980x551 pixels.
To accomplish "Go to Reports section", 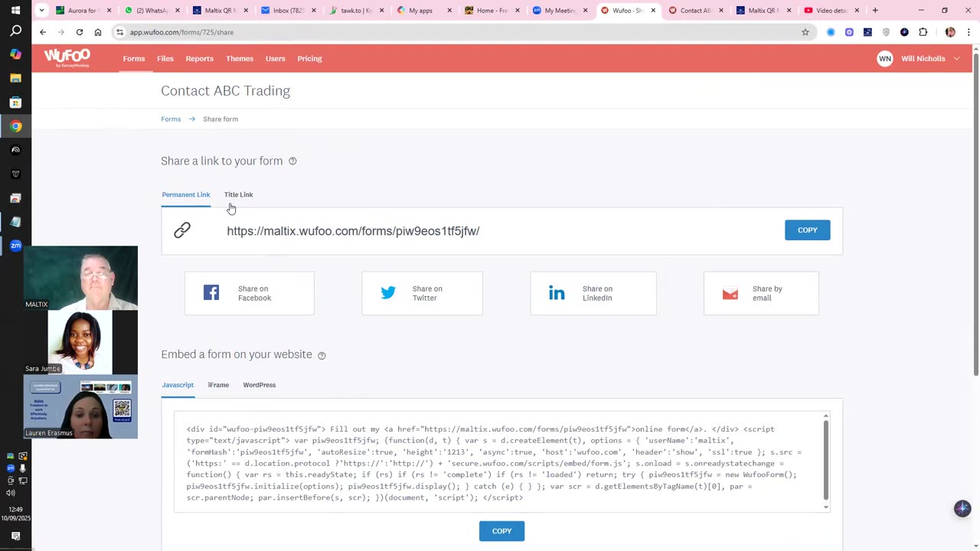I will (x=199, y=58).
